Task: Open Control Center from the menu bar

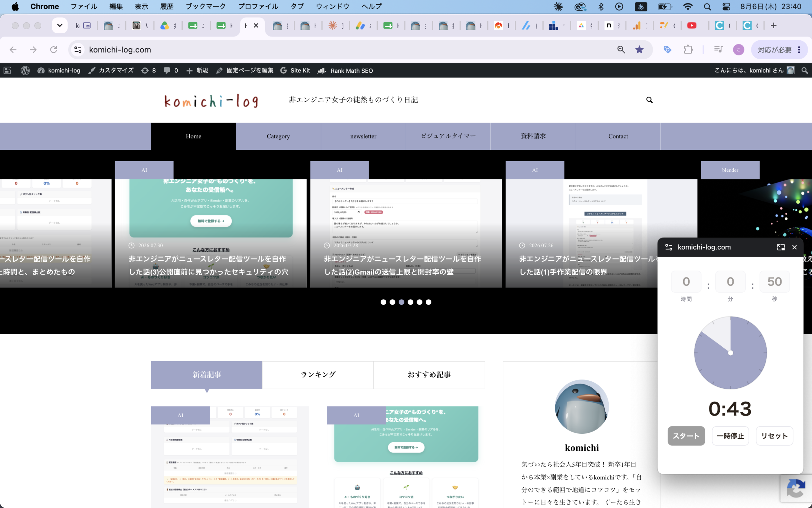Action: 726,6
